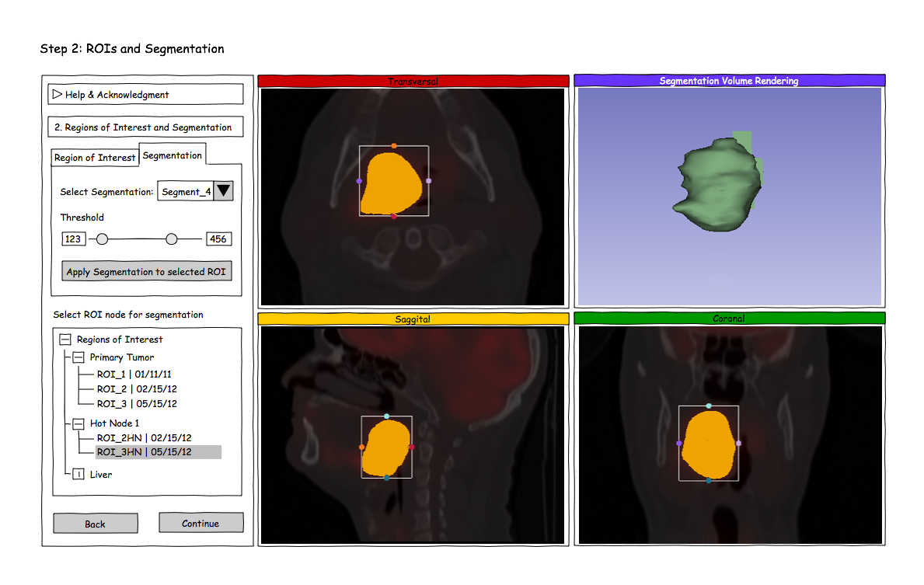The image size is (924, 585).
Task: Select ROI_2HN in the tree
Action: (144, 437)
